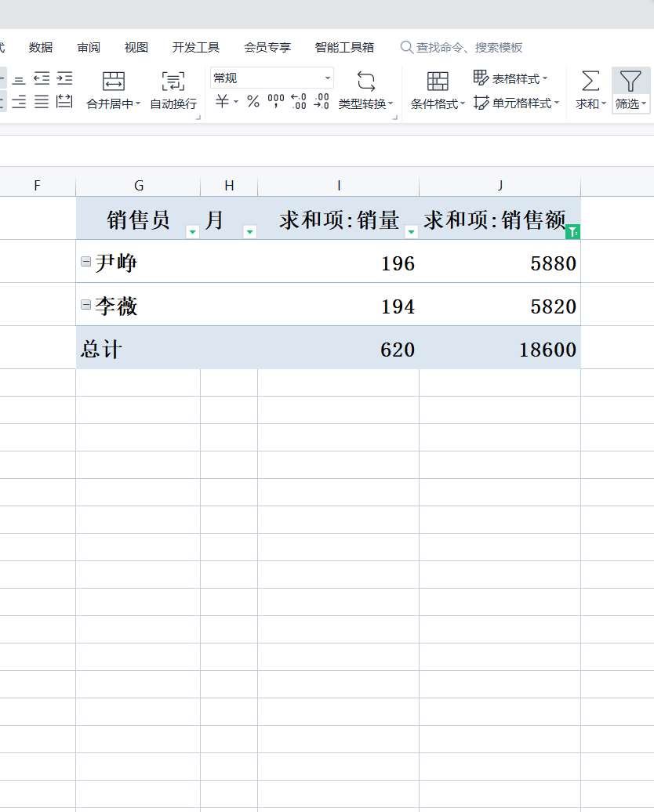654x812 pixels.
Task: Apply the ¥ currency format
Action: [x=223, y=100]
